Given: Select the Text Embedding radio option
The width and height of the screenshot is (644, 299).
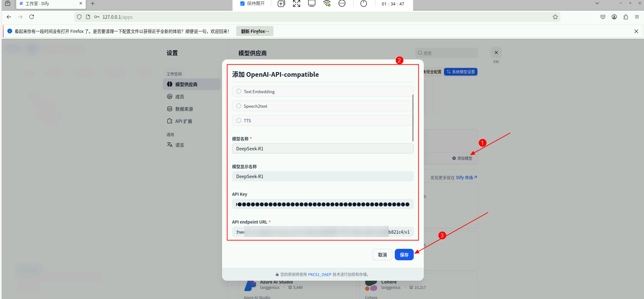Looking at the screenshot, I should point(239,92).
